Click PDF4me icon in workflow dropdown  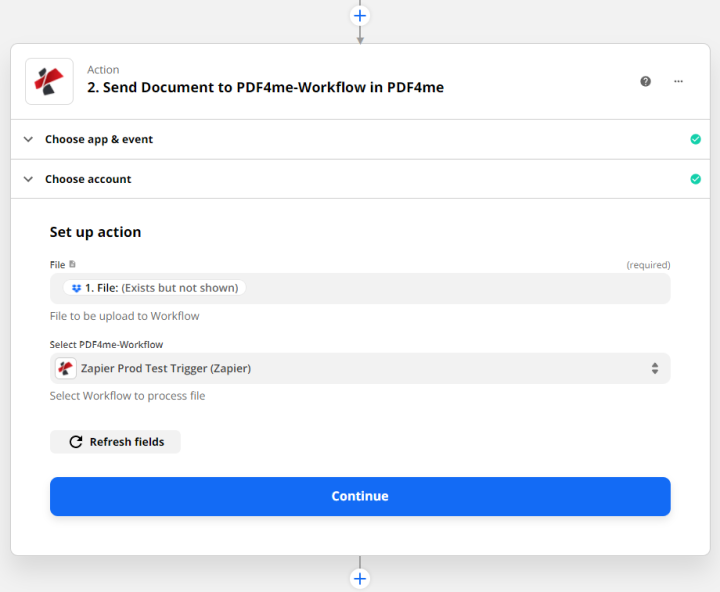click(66, 368)
